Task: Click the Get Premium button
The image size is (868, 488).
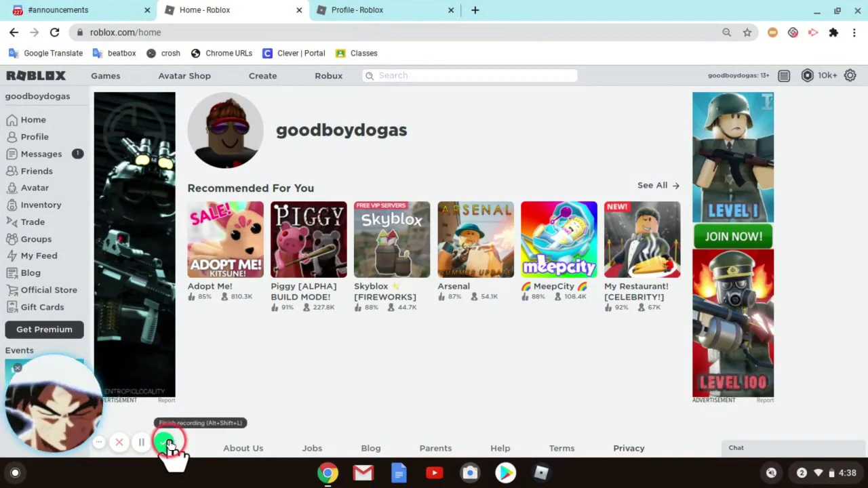Action: coord(44,329)
